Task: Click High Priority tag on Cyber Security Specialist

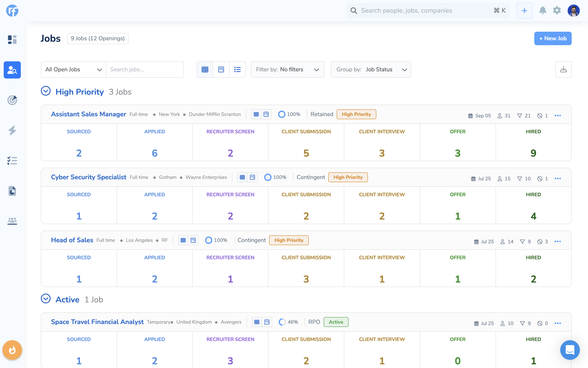Action: tap(348, 177)
